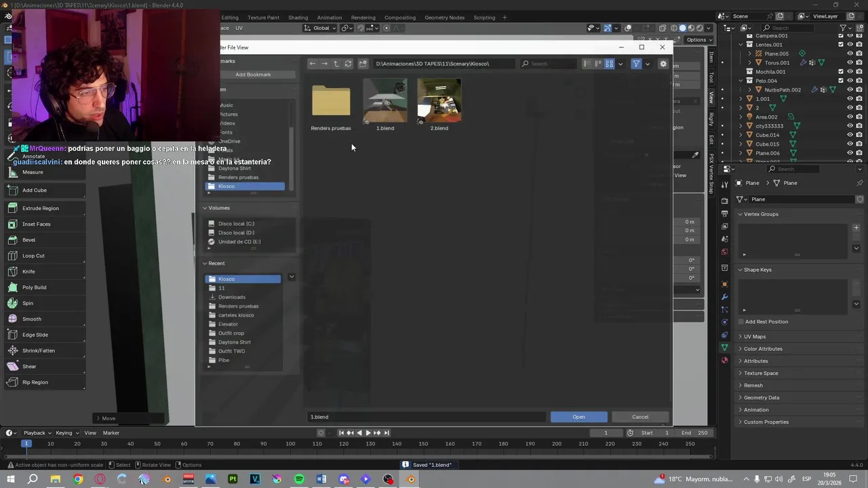Create a new folder in file browser
The width and height of the screenshot is (868, 488).
pos(363,64)
